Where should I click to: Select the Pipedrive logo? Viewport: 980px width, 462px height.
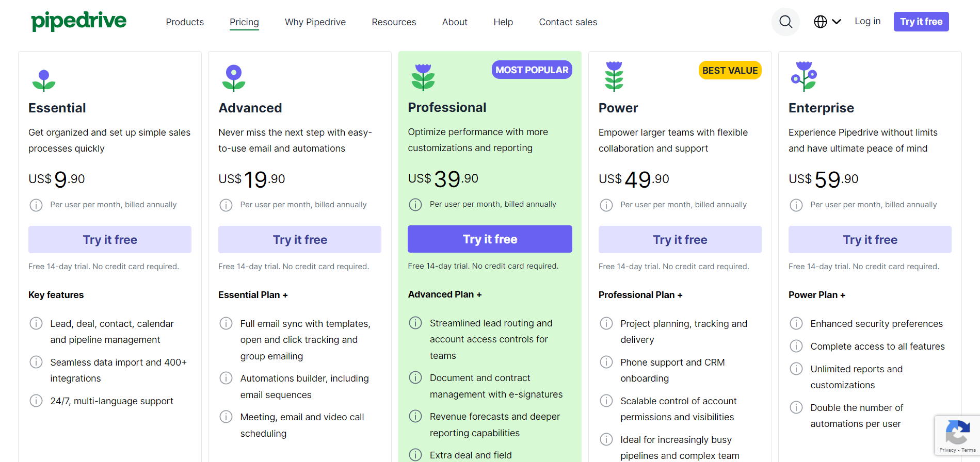point(78,21)
